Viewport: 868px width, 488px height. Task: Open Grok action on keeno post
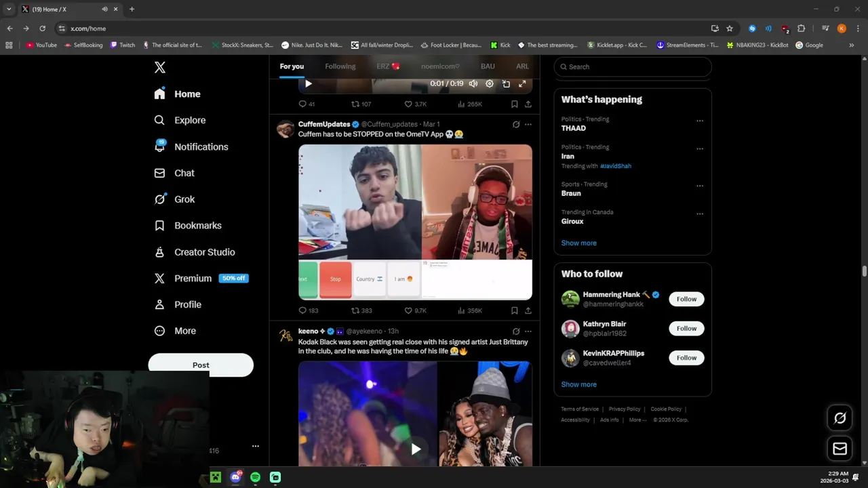516,331
